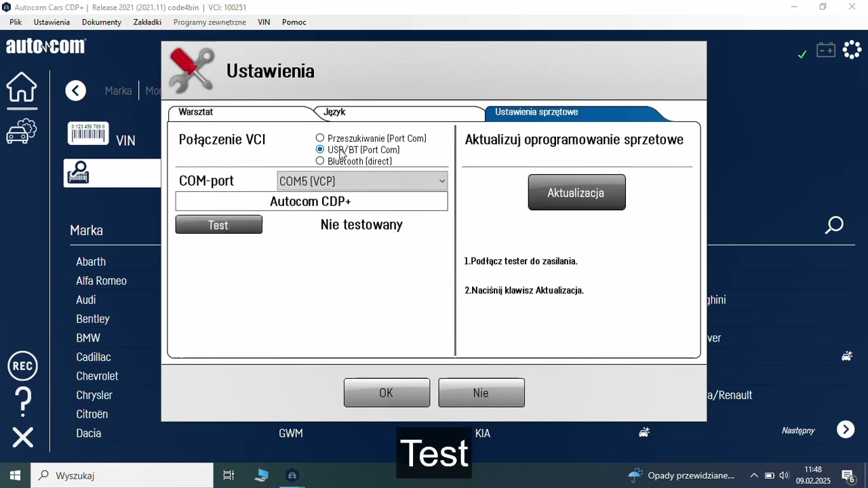This screenshot has width=868, height=488.
Task: Select GWM in the brand list
Action: point(291,433)
